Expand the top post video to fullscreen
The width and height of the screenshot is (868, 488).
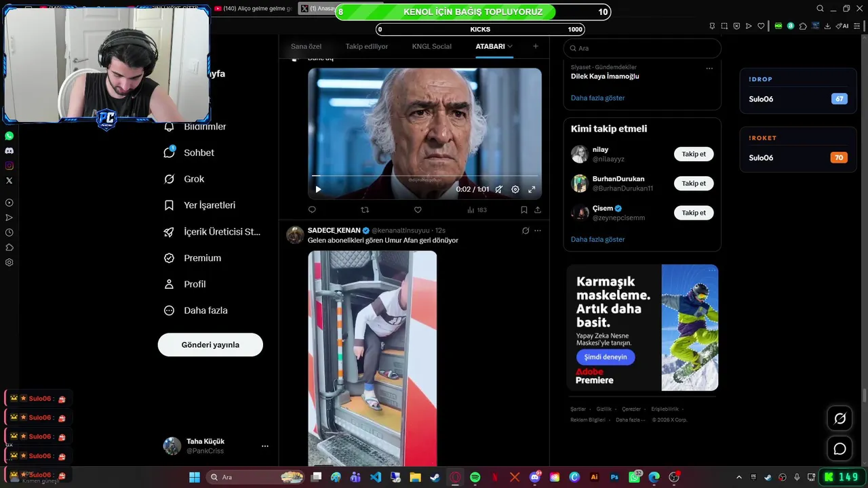pyautogui.click(x=532, y=190)
